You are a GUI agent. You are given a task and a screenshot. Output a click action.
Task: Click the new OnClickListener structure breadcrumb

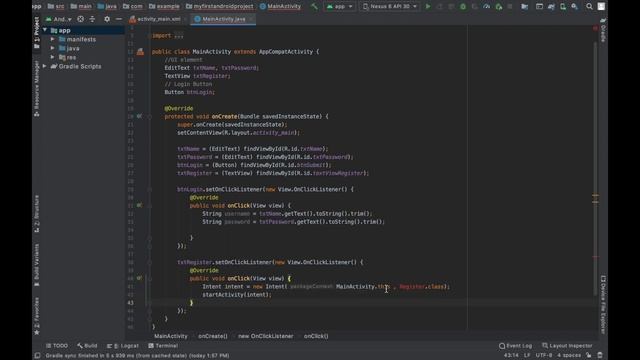(x=266, y=336)
